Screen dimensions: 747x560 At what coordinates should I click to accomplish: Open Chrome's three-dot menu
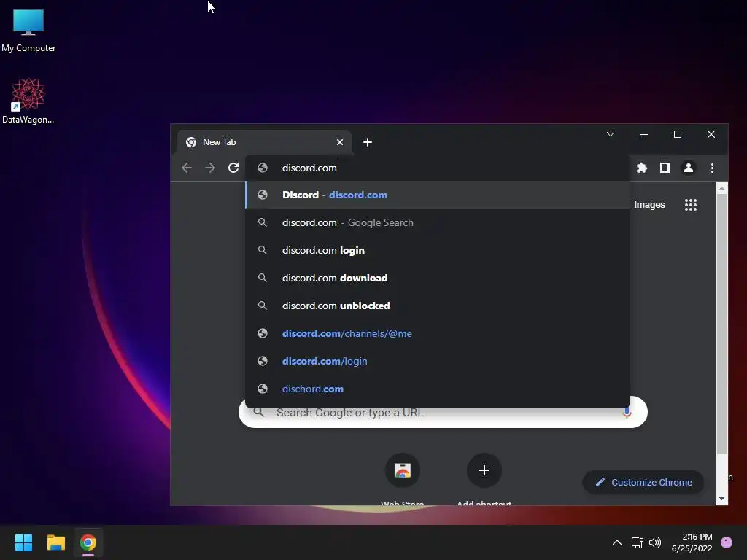click(x=712, y=168)
